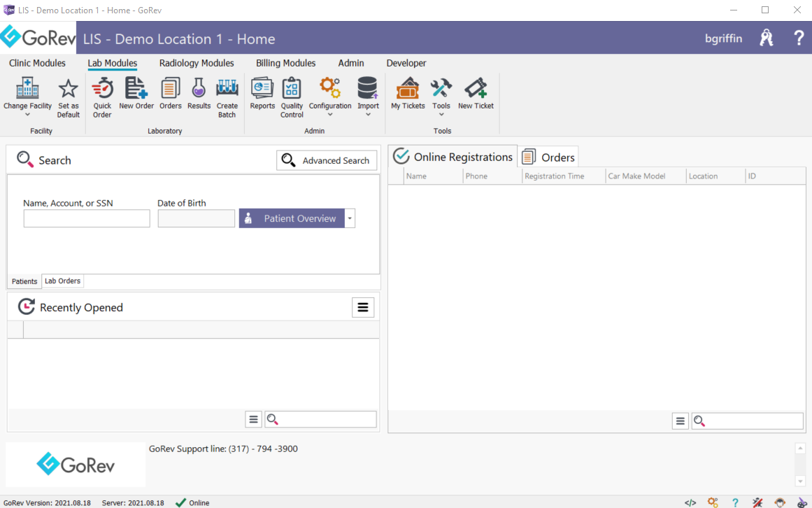Click Online status indicator

coord(192,503)
